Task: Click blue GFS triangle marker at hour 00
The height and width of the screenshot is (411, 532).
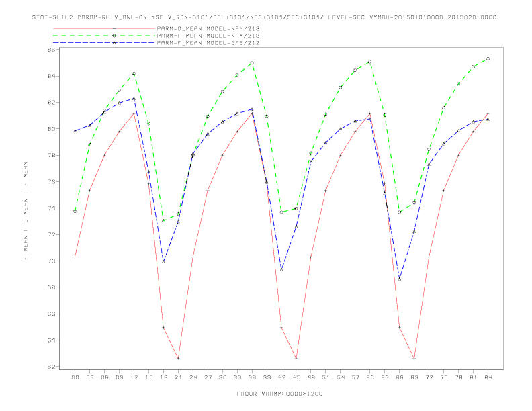Action: (x=75, y=130)
